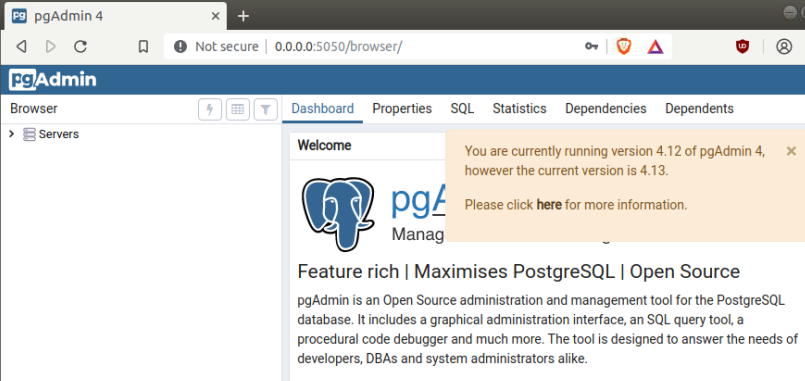805x381 pixels.
Task: Open the Dependencies tab
Action: click(x=605, y=109)
